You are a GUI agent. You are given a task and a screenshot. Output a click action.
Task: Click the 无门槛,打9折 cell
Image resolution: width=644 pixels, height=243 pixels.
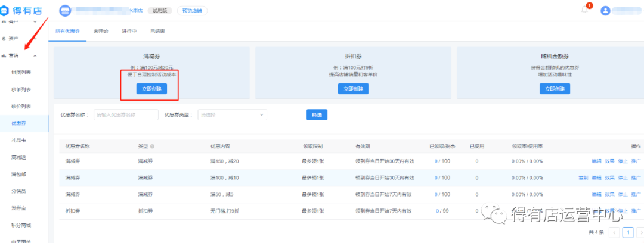(x=224, y=211)
